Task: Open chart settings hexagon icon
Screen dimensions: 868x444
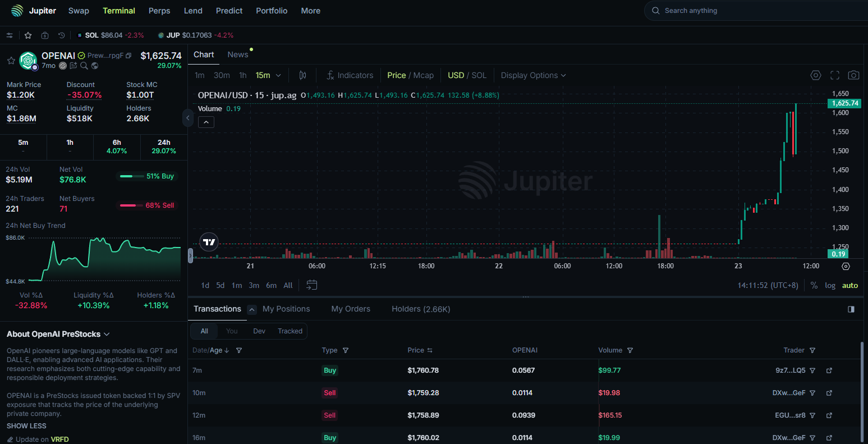Action: [816, 75]
